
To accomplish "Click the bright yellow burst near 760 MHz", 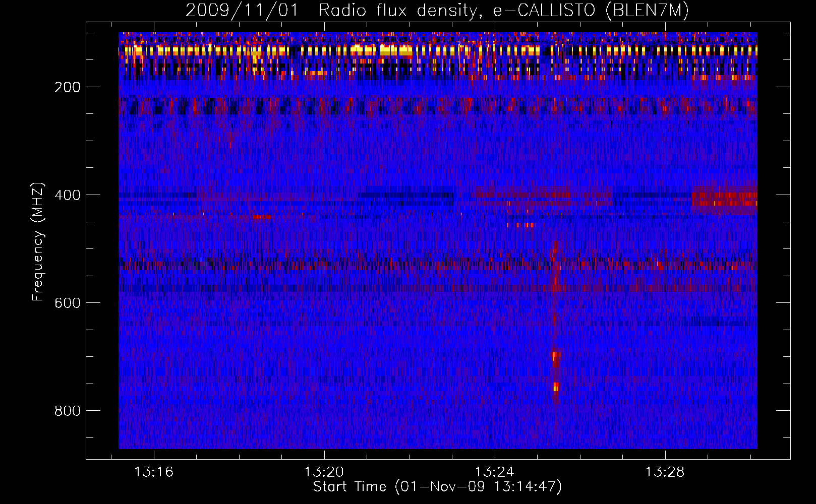I will point(556,387).
